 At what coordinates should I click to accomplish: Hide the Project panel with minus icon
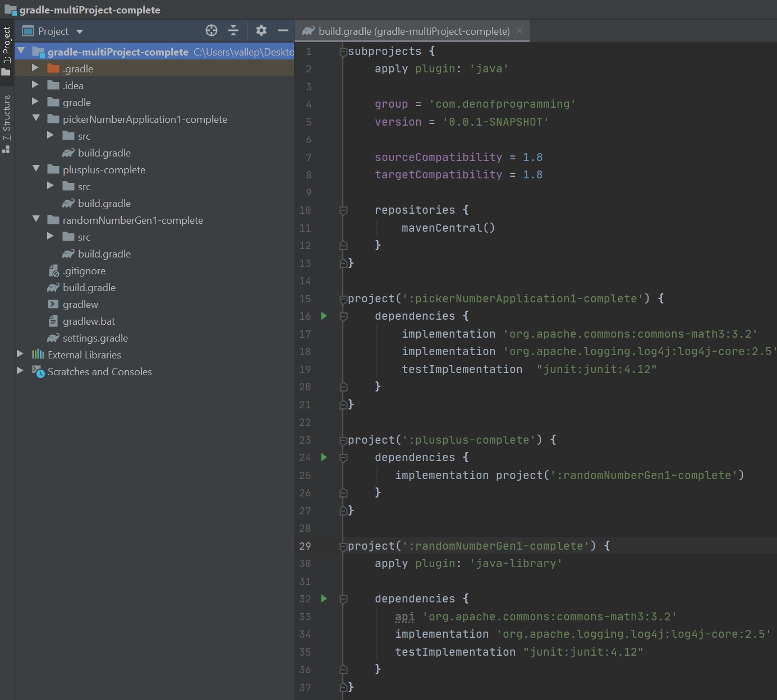283,31
